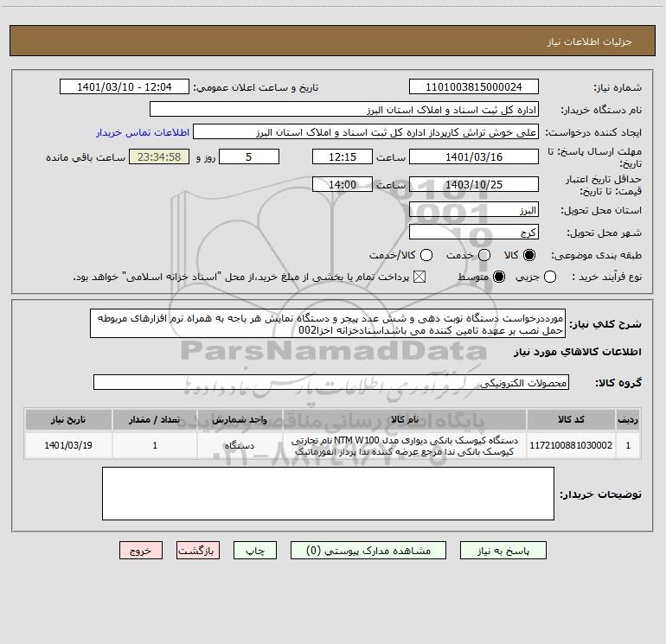This screenshot has height=644, width=666.
Task: Click the buyer organization name field
Action: [x=344, y=109]
